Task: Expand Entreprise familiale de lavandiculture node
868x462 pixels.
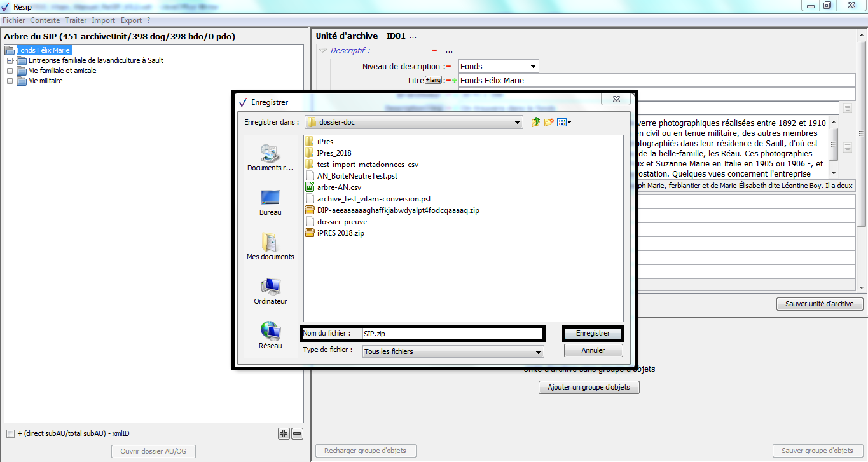Action: click(x=10, y=61)
